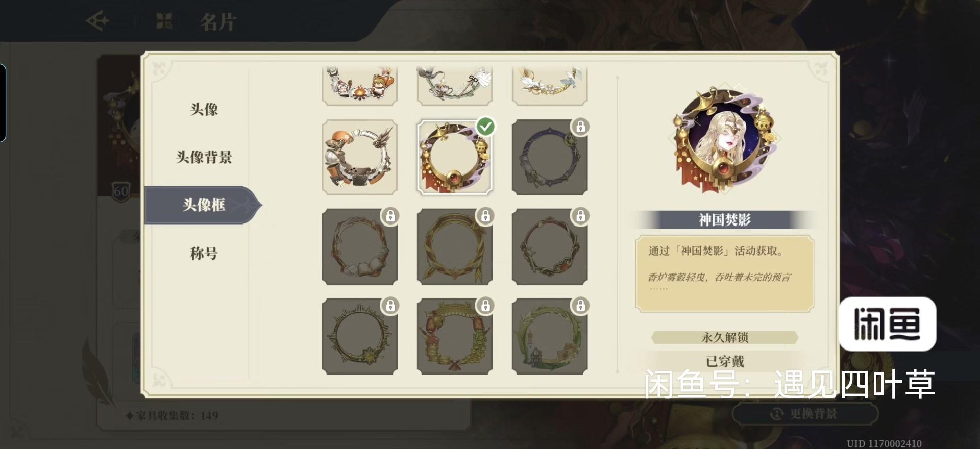Image resolution: width=980 pixels, height=449 pixels.
Task: Click the locked green vine cottage frame
Action: [550, 336]
